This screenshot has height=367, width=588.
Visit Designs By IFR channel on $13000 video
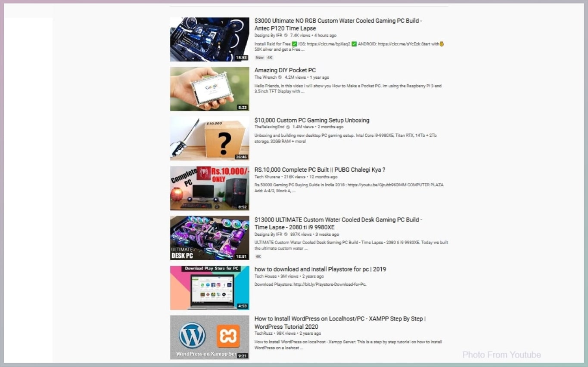(x=268, y=234)
